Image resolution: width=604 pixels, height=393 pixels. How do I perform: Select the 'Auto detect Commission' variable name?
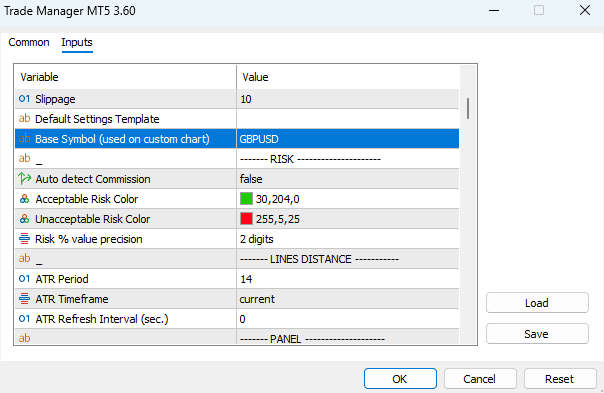[x=93, y=179]
